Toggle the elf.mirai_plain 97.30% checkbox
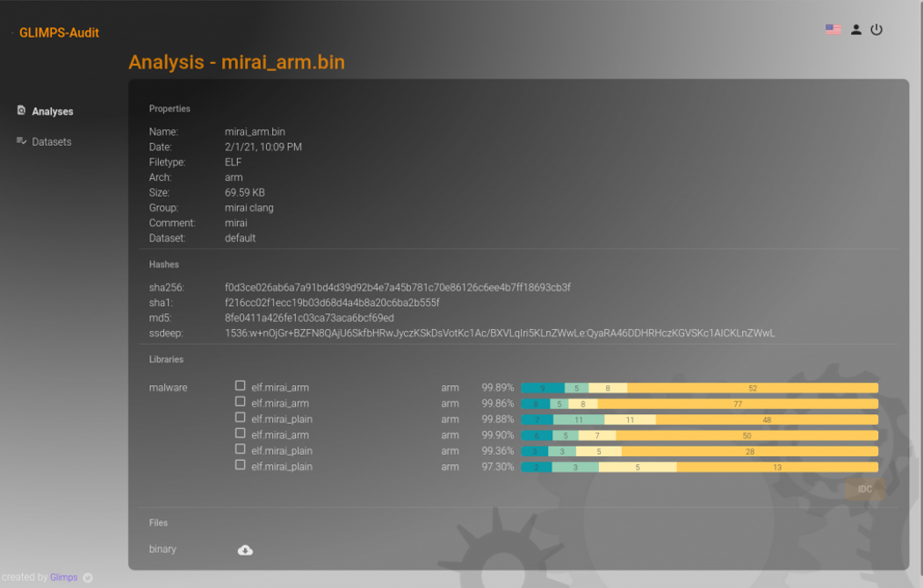The height and width of the screenshot is (588, 923). tap(240, 465)
